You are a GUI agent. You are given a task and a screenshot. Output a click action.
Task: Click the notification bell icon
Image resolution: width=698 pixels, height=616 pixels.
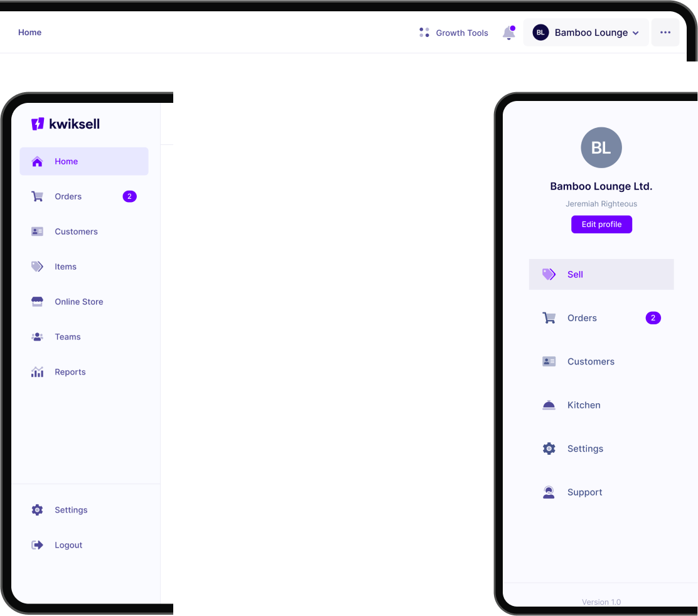click(x=509, y=33)
